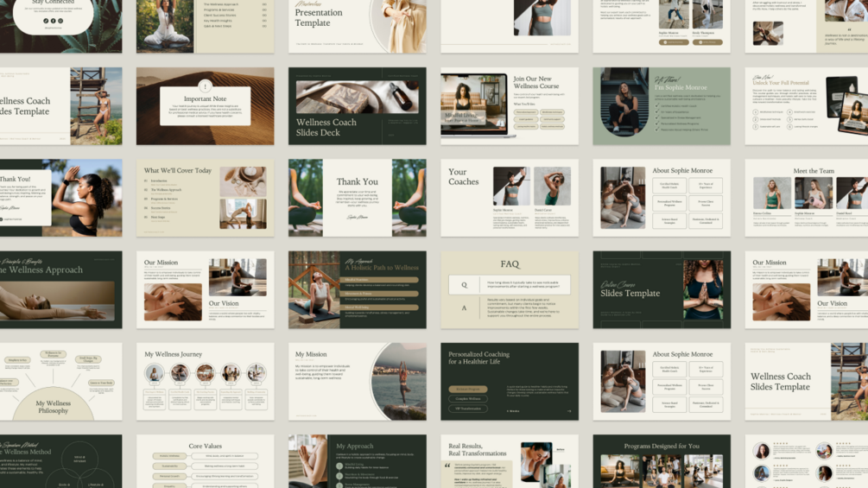Viewport: 868px width, 488px height.
Task: Select the What We'll Cover Today slide
Action: click(205, 198)
